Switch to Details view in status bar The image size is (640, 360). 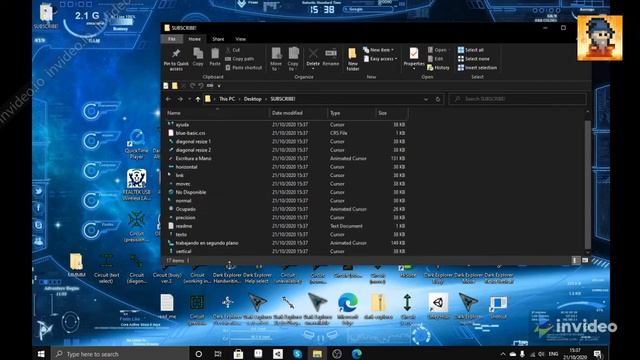(x=576, y=260)
